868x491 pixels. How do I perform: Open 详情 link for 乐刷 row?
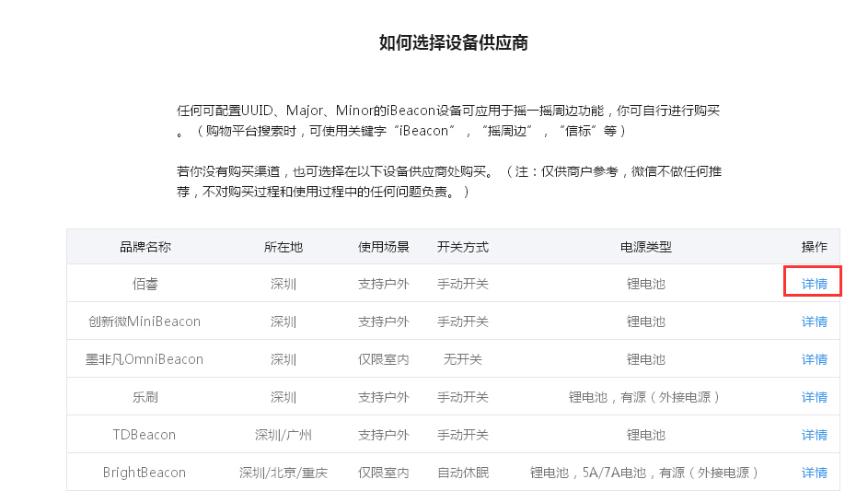[814, 397]
